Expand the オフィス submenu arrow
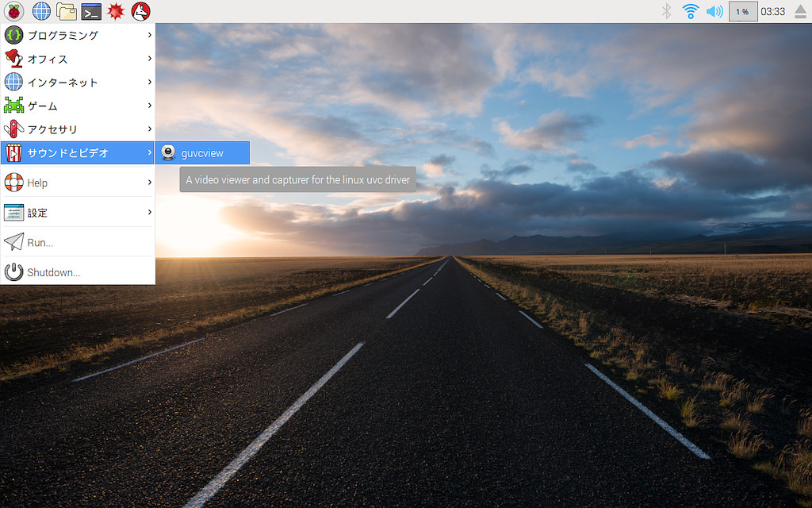This screenshot has width=812, height=508. point(150,59)
